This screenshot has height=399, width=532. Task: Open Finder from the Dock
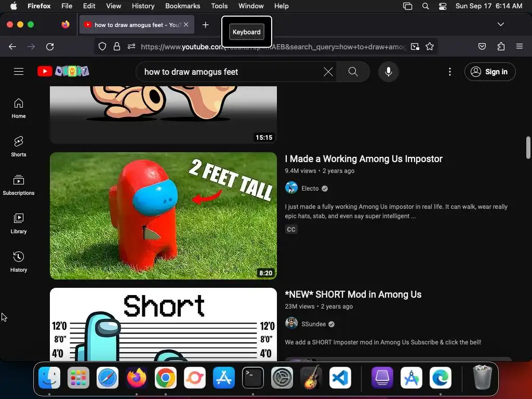coord(49,378)
